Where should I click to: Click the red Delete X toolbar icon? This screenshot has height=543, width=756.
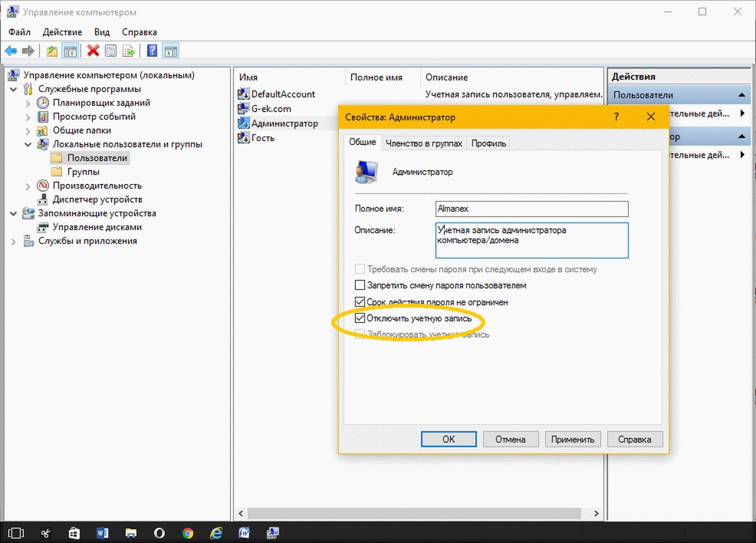(93, 51)
